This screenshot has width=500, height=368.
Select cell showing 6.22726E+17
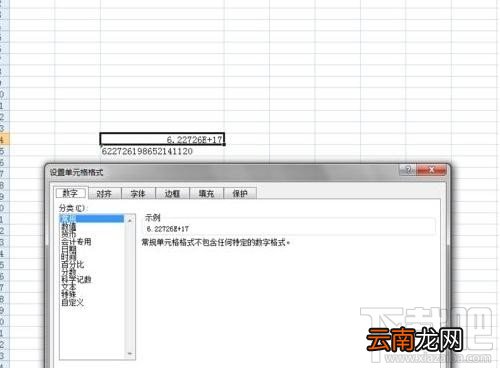point(162,139)
